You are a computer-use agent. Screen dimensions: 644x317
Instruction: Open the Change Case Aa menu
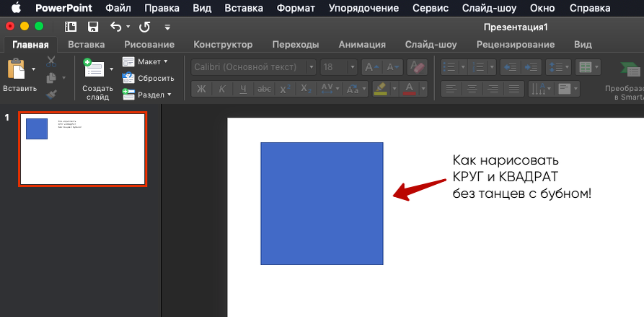(x=356, y=89)
